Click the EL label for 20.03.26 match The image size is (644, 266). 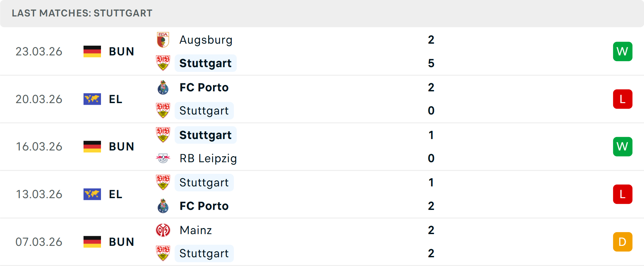(x=115, y=99)
